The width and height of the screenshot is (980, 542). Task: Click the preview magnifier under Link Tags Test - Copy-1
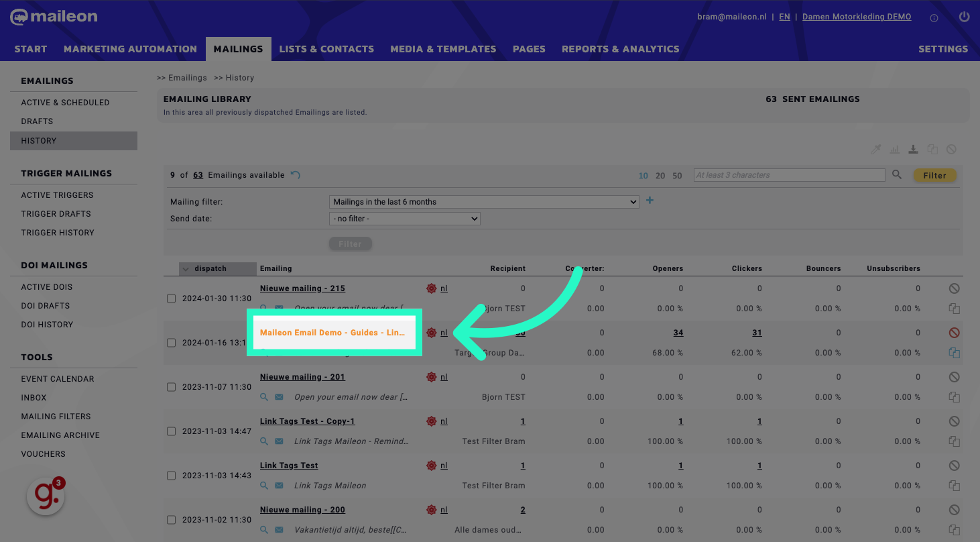click(264, 441)
